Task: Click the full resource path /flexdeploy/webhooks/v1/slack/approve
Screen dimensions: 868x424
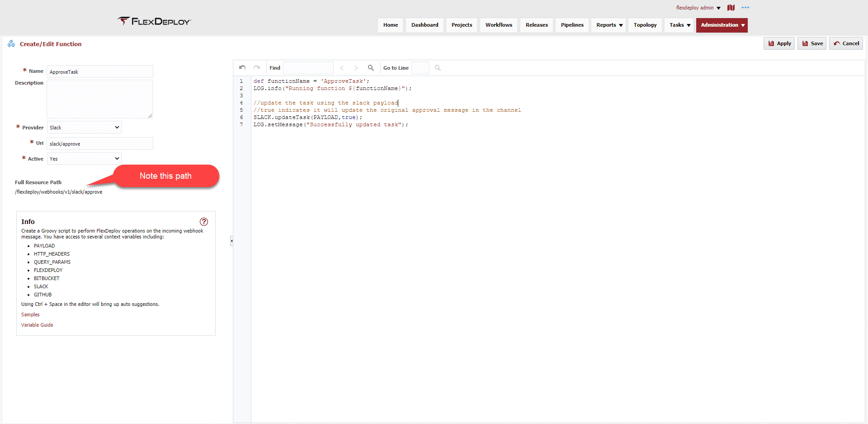Action: coord(59,192)
